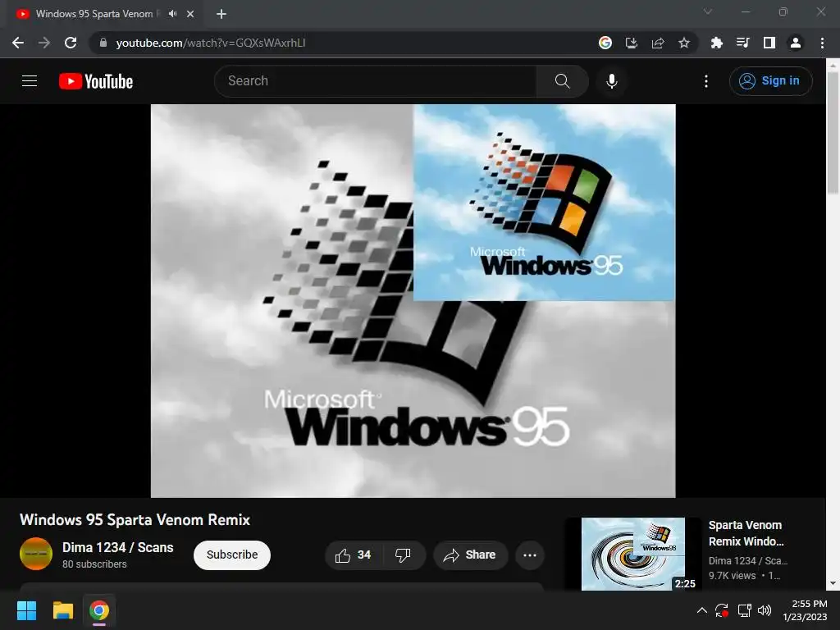Screen dimensions: 840x630
Task: Click the browser forward arrow
Action: click(x=44, y=43)
